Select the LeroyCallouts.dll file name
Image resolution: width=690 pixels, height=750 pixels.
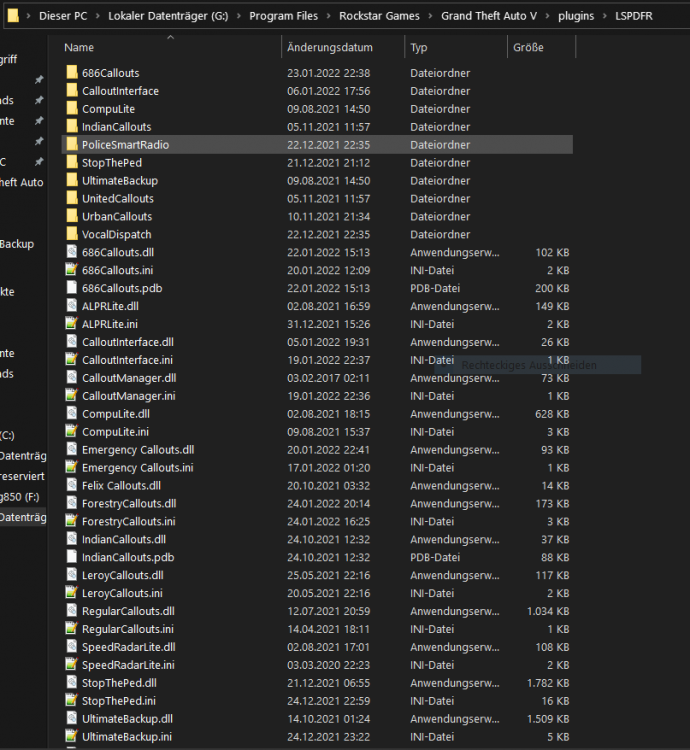[x=123, y=575]
